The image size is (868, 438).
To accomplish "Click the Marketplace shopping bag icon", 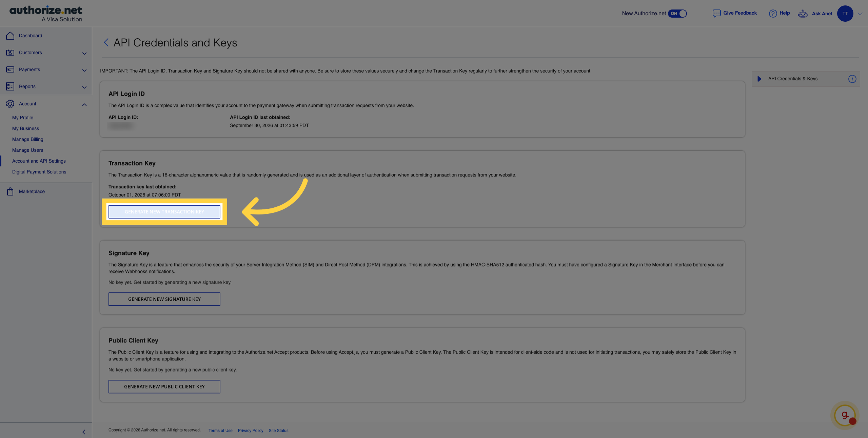I will [10, 191].
